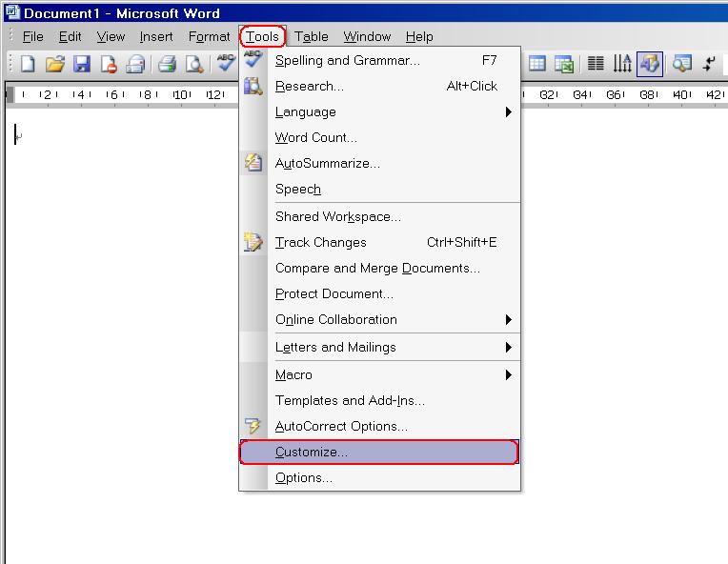This screenshot has width=728, height=564.
Task: Open the Edit menu
Action: [x=71, y=36]
